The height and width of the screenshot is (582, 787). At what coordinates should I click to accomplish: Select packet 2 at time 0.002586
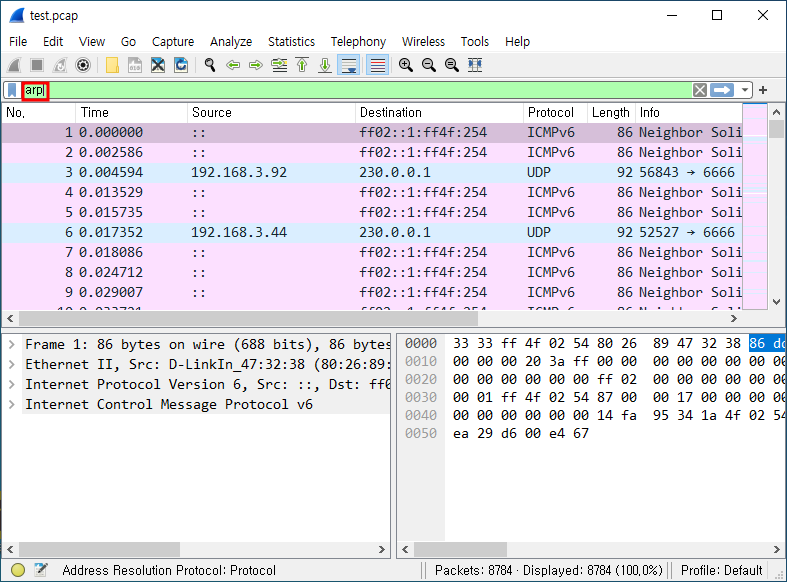[x=372, y=153]
